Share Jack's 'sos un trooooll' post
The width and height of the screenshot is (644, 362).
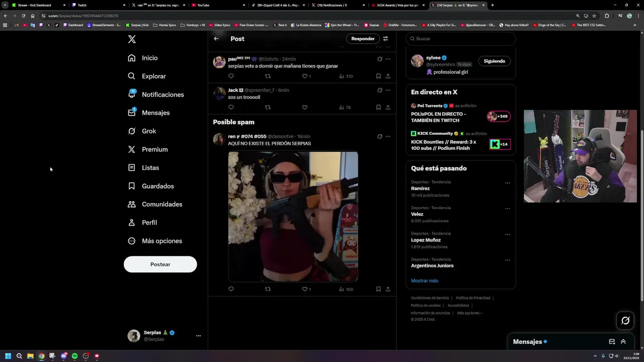click(388, 107)
